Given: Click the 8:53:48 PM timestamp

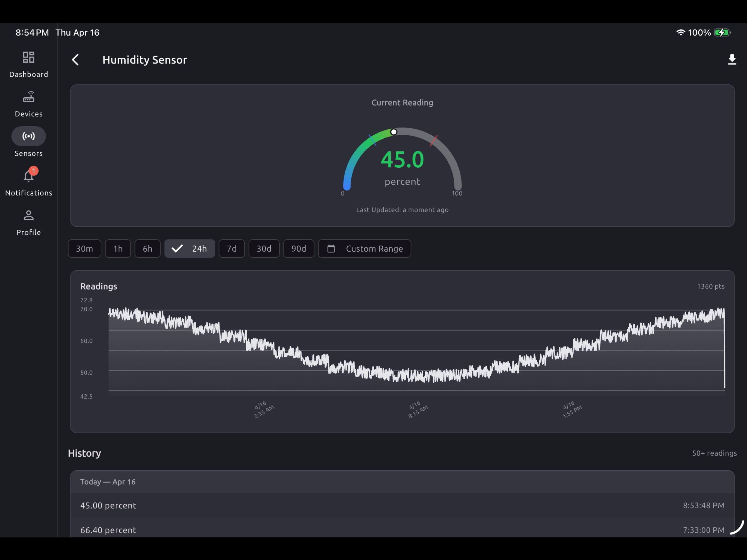Looking at the screenshot, I should [x=704, y=506].
